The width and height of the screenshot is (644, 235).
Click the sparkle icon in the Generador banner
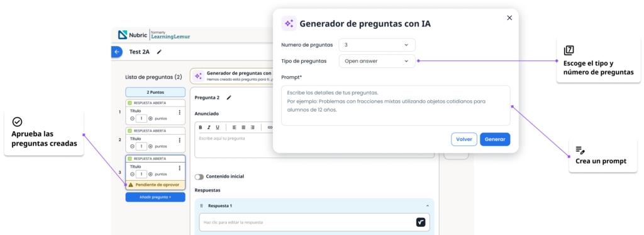click(198, 76)
